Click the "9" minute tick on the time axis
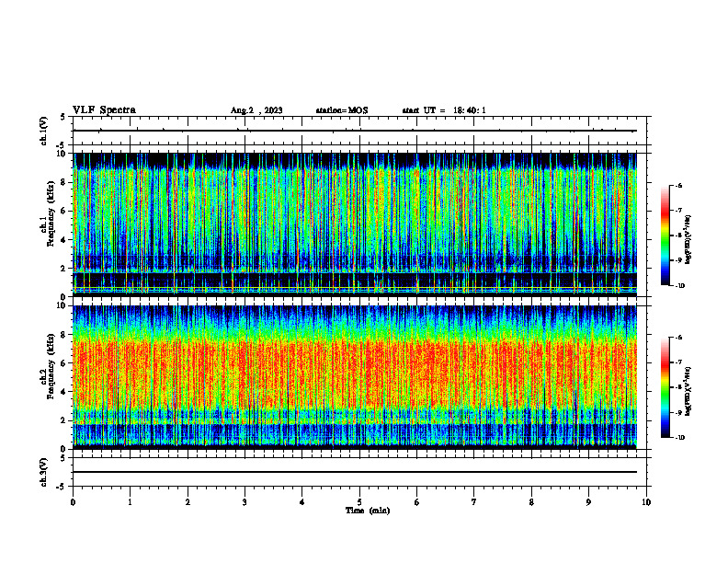This screenshot has width=728, height=563. click(x=588, y=502)
